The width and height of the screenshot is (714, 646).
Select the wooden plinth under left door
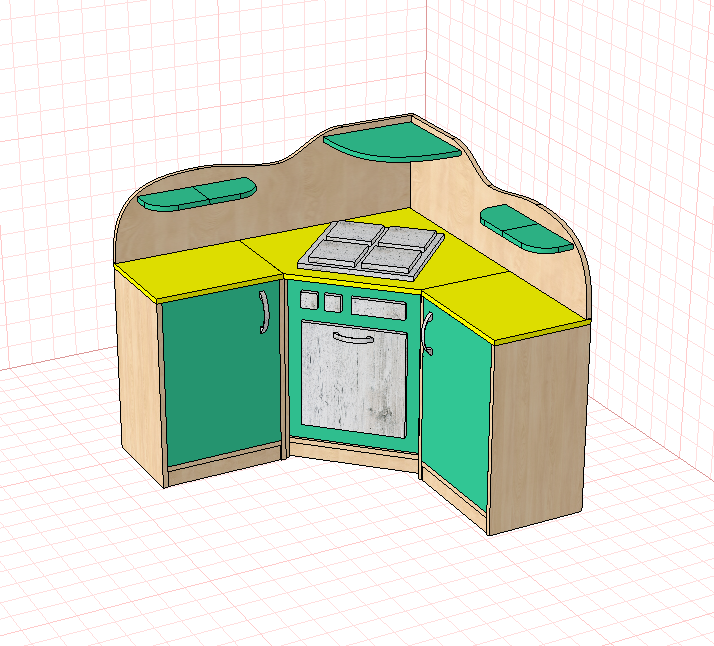224,465
